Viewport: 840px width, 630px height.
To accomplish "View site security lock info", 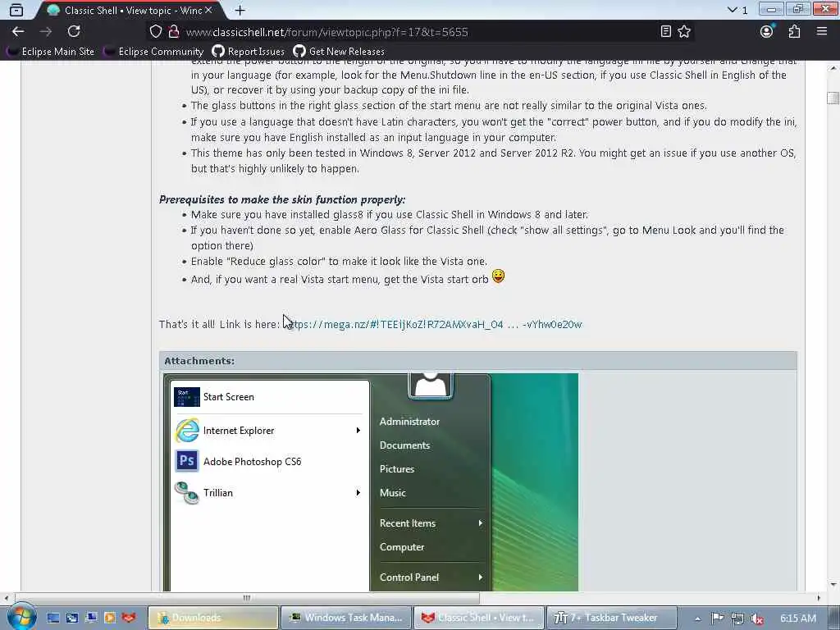I will click(x=174, y=32).
